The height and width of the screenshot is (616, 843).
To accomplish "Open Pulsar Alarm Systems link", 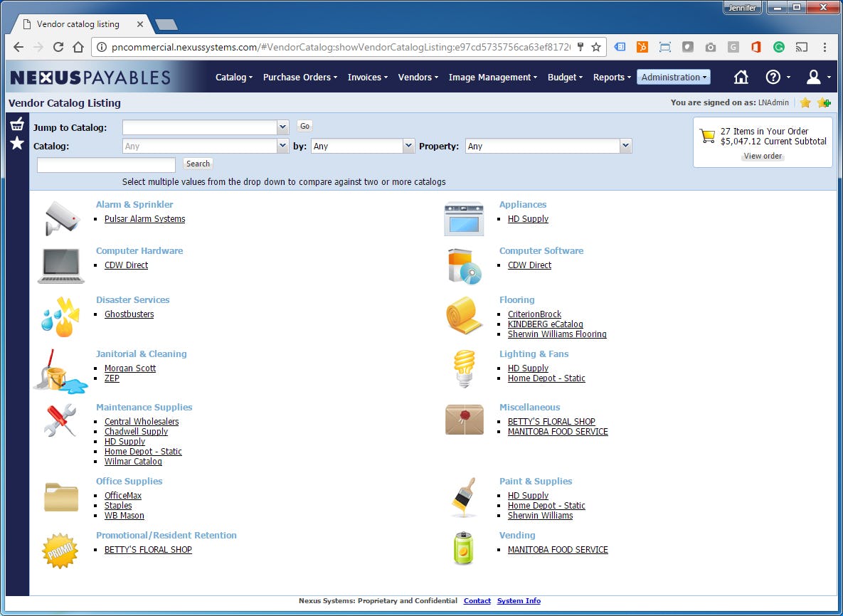I will tap(144, 219).
